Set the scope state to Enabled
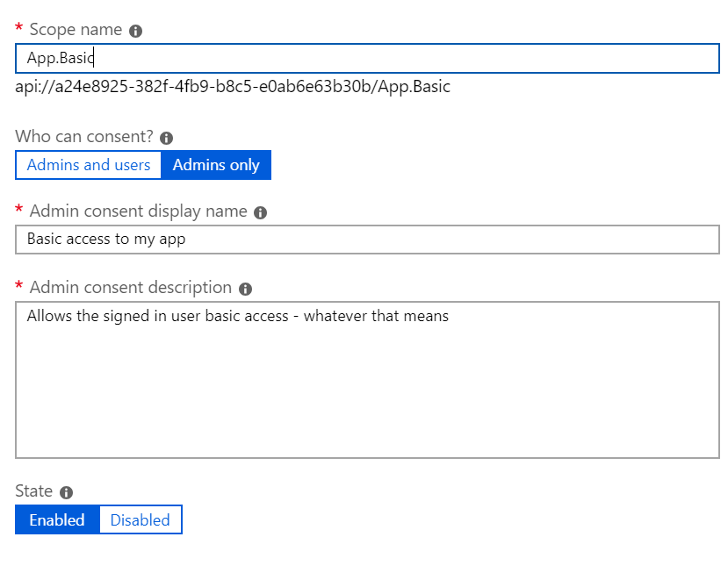The image size is (728, 580). point(57,519)
